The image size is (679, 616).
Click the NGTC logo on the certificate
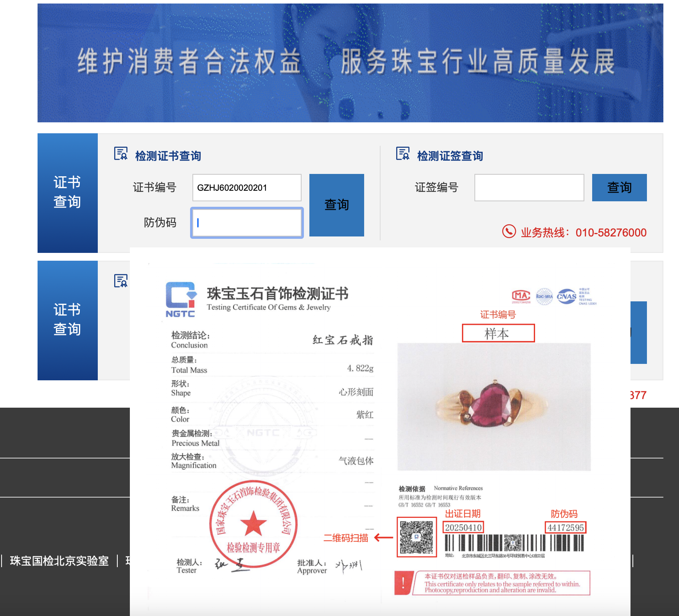(x=181, y=299)
